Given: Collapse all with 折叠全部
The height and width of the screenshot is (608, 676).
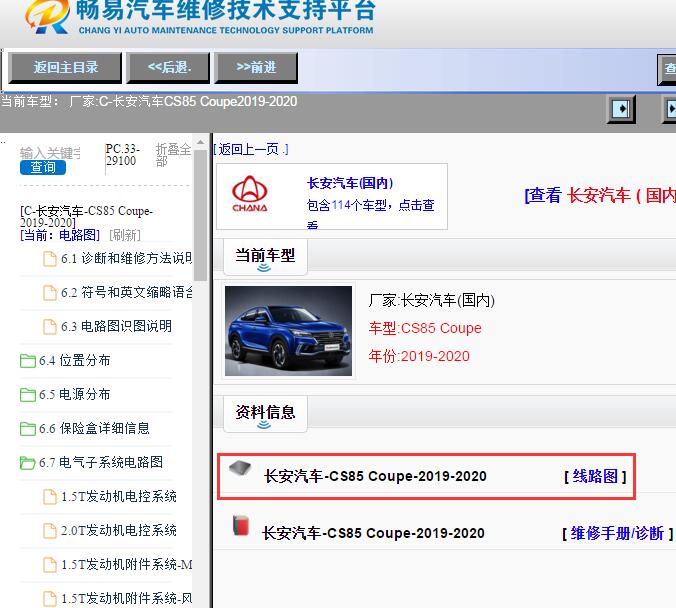Looking at the screenshot, I should point(172,155).
